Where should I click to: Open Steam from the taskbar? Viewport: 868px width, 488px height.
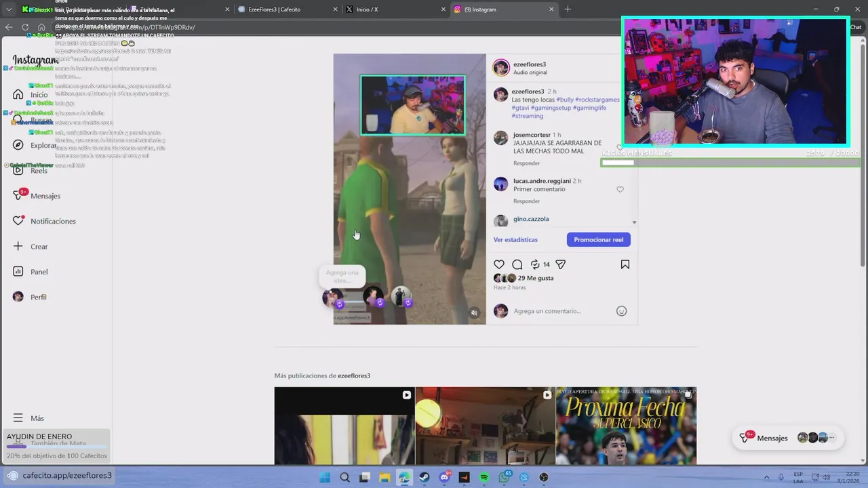coord(425,477)
